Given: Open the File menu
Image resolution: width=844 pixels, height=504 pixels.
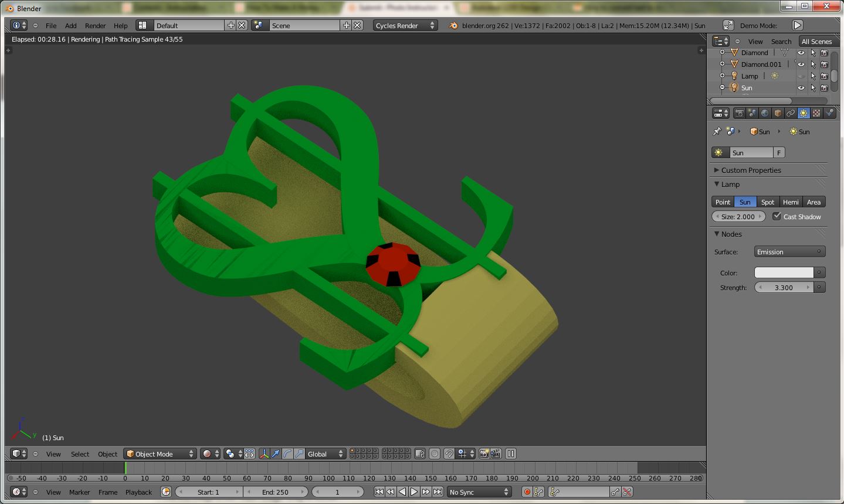Looking at the screenshot, I should (51, 25).
